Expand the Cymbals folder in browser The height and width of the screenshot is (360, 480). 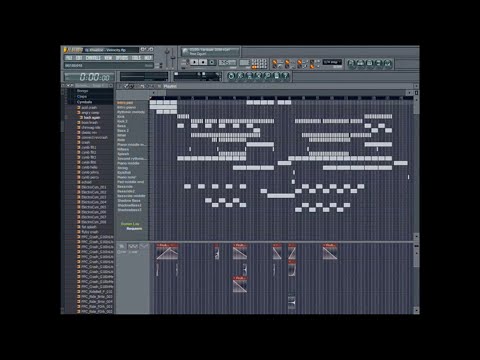(84, 102)
